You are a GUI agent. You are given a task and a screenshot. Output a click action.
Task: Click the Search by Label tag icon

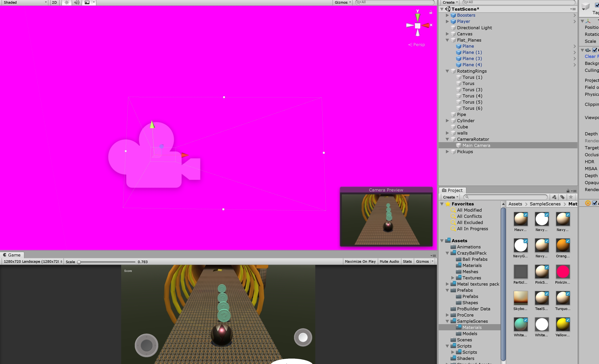pyautogui.click(x=563, y=197)
